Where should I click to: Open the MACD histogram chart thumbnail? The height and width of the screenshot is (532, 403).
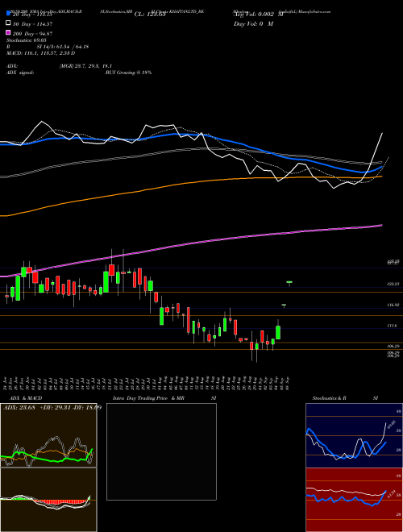[48, 500]
